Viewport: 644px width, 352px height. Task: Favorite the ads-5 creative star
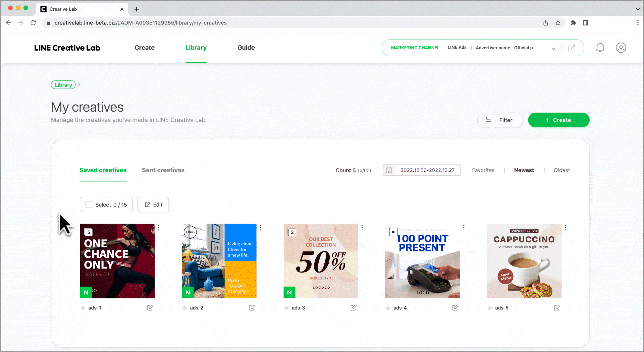[490, 308]
